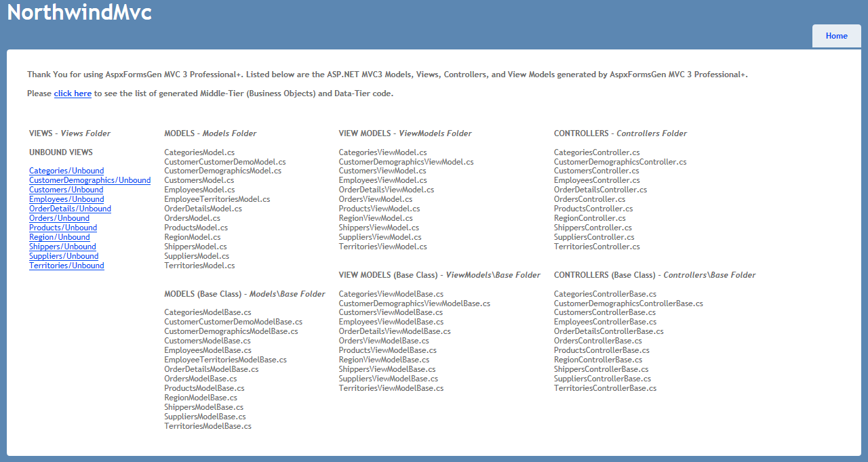Click TerritoriesModelBase.cs entry

[208, 426]
